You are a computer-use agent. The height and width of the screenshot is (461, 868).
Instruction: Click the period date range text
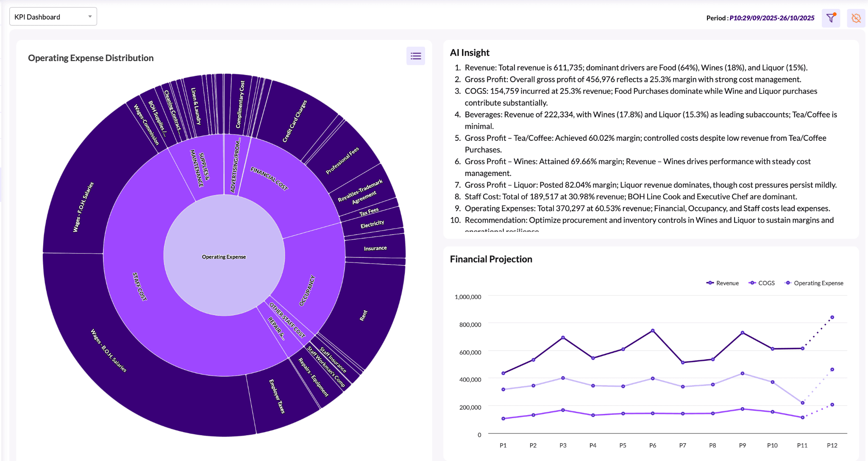771,18
